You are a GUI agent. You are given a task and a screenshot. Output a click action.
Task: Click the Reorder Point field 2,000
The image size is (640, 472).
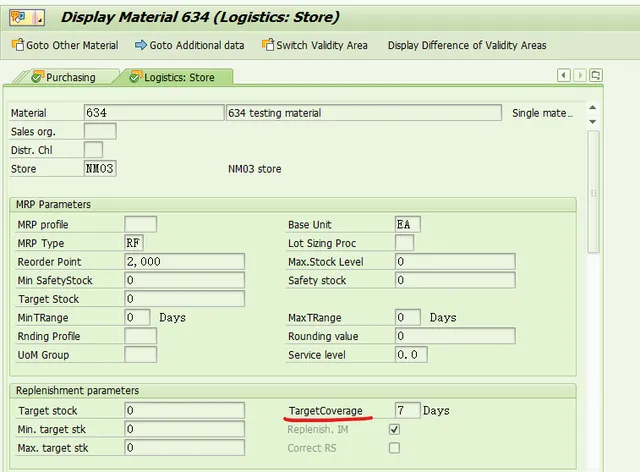click(184, 261)
